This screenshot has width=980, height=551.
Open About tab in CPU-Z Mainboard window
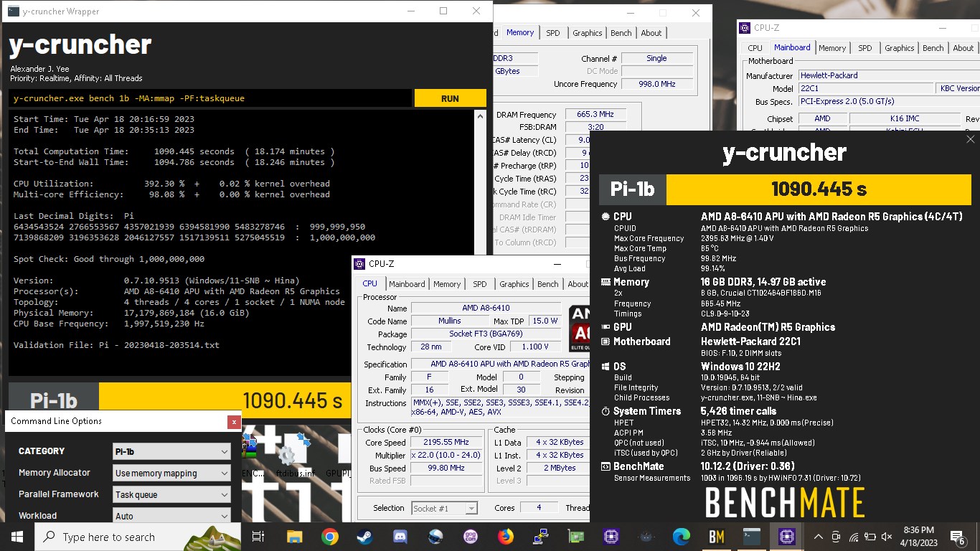tap(963, 48)
